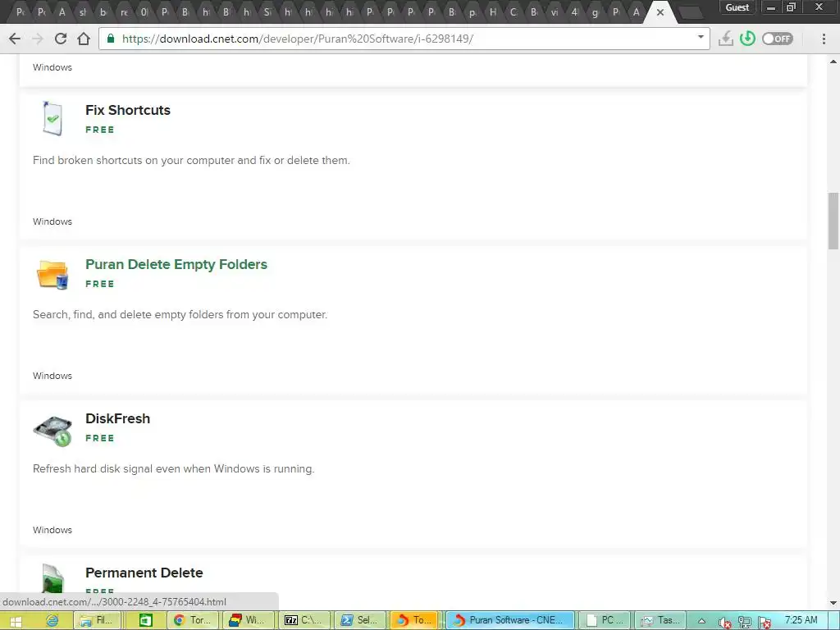This screenshot has width=840, height=630.
Task: Open the Guest profile menu
Action: tap(737, 7)
